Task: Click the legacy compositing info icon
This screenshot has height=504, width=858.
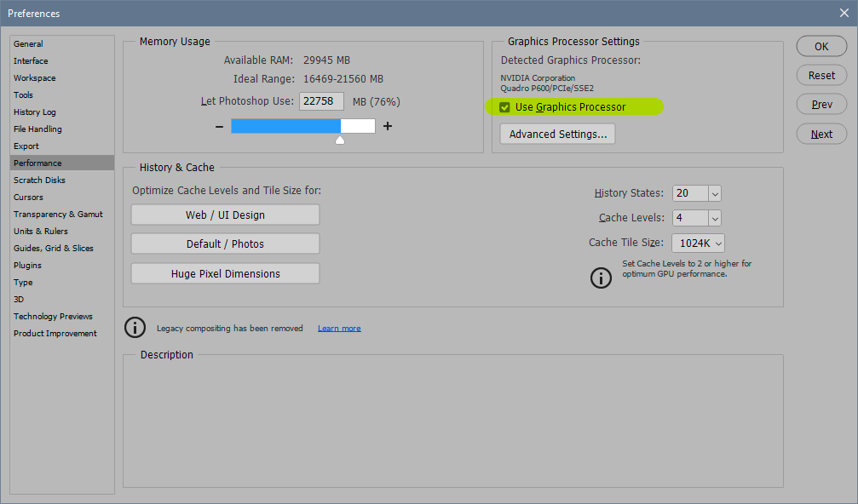Action: pyautogui.click(x=135, y=327)
